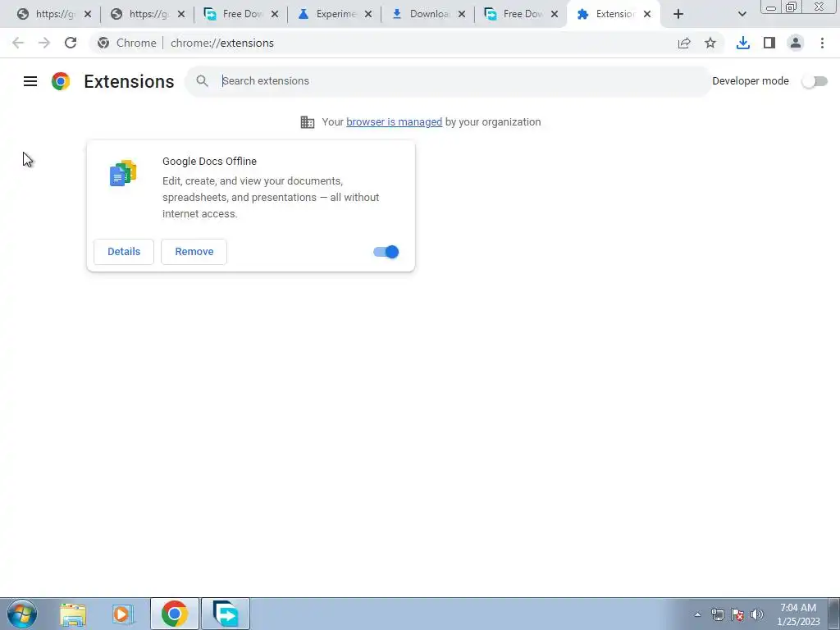840x630 pixels.
Task: Open Details for Google Docs Offline
Action: [124, 252]
